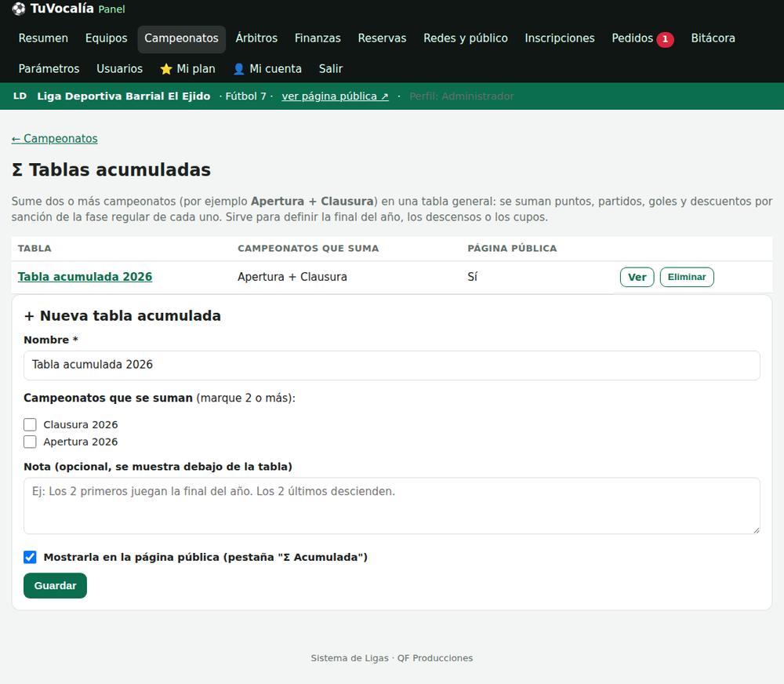The image size is (784, 684).
Task: Uncheck Mostrarla en la página pública
Action: [30, 558]
